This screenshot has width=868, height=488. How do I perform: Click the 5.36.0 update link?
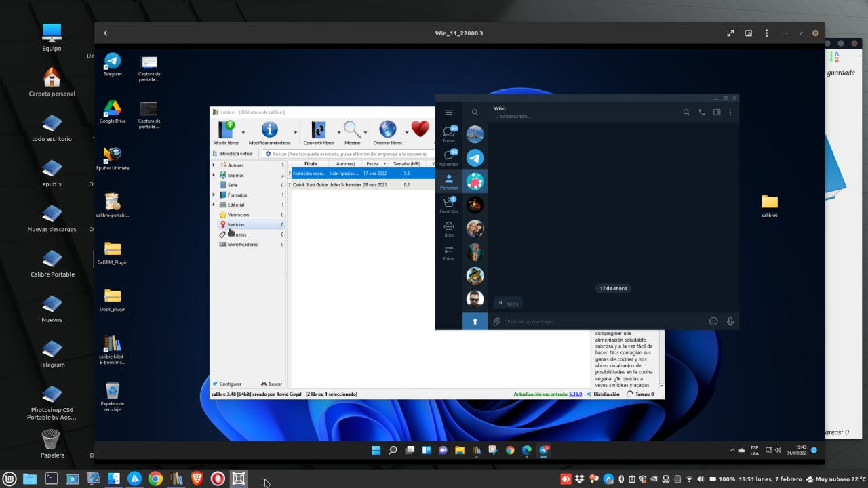[x=575, y=394]
